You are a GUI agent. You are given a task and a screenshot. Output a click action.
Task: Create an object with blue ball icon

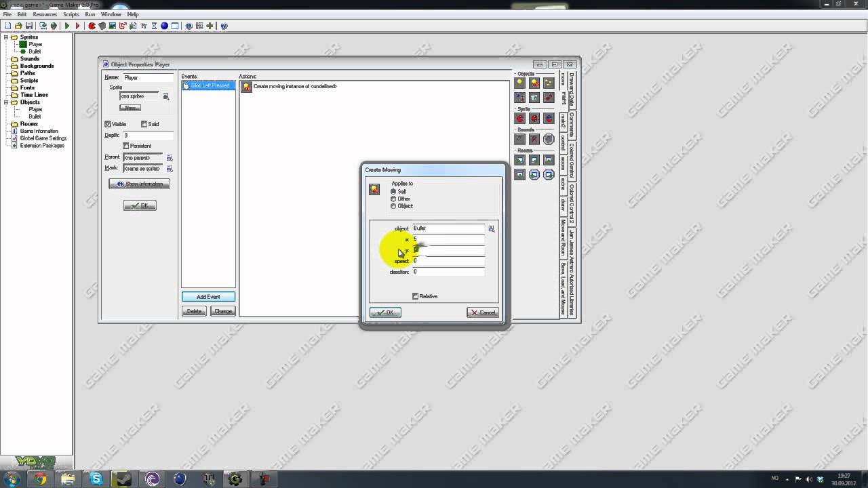coord(164,26)
